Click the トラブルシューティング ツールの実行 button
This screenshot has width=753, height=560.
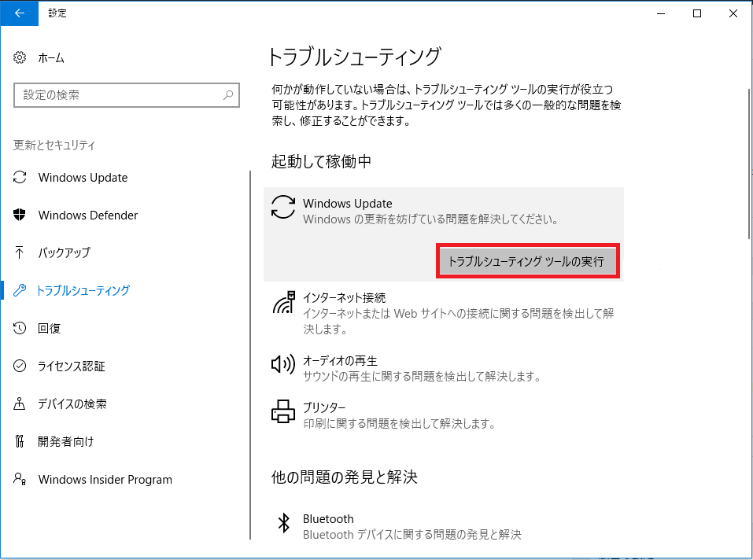tap(527, 260)
